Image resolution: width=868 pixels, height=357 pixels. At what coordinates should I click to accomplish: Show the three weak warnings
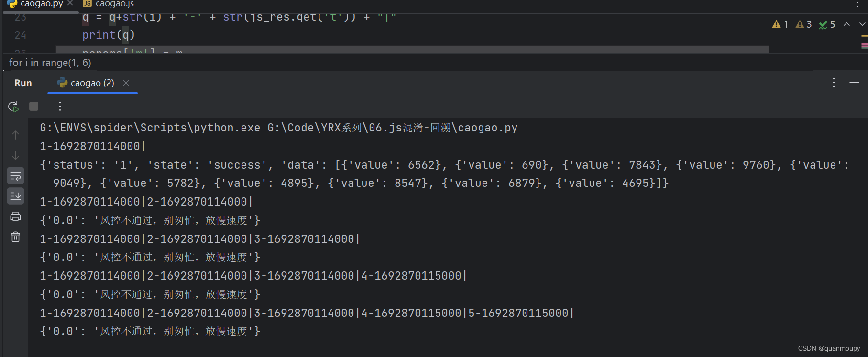803,24
